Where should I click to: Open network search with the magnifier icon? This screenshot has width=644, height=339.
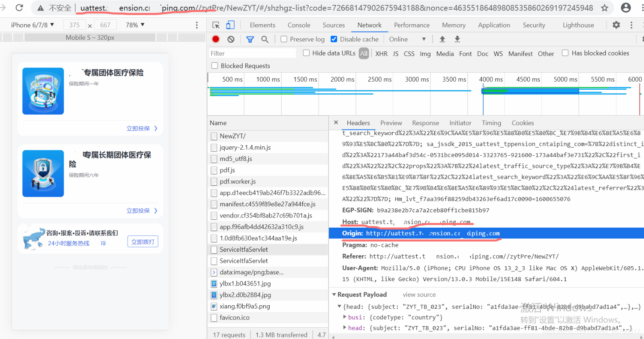coord(265,39)
